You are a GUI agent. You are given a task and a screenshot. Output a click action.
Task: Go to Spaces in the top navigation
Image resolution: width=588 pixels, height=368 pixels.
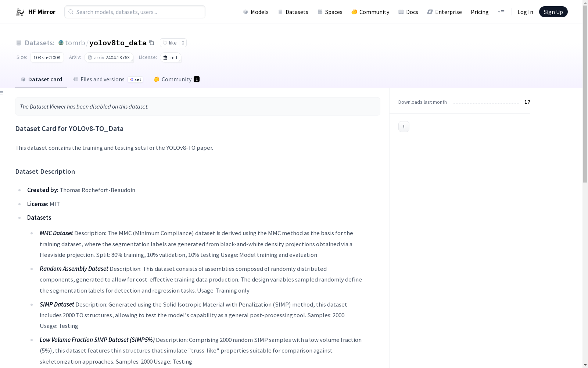point(330,12)
